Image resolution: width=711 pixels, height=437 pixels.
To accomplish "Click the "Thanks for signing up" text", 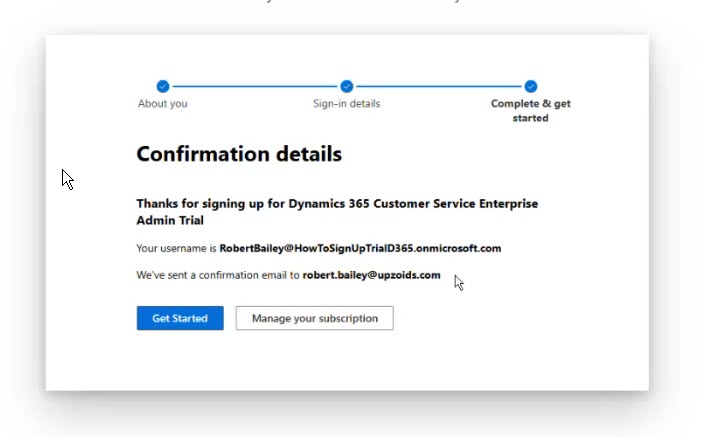I will (x=193, y=203).
